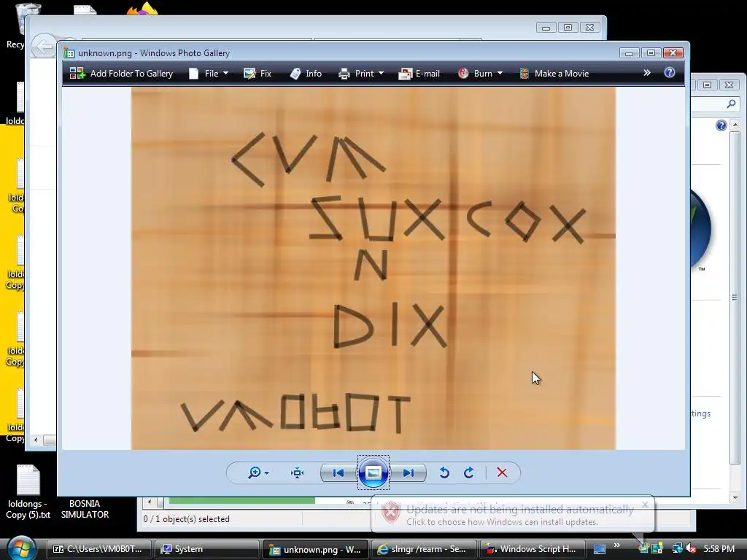Expand the zoom dropdown arrow
Viewport: 747px width, 560px height.
(267, 472)
